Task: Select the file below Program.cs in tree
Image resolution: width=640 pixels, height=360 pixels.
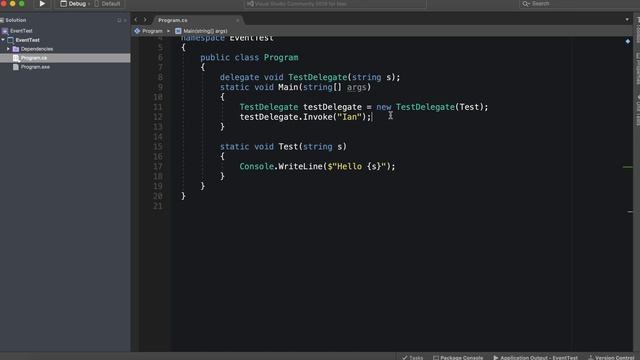Action: coord(31,67)
